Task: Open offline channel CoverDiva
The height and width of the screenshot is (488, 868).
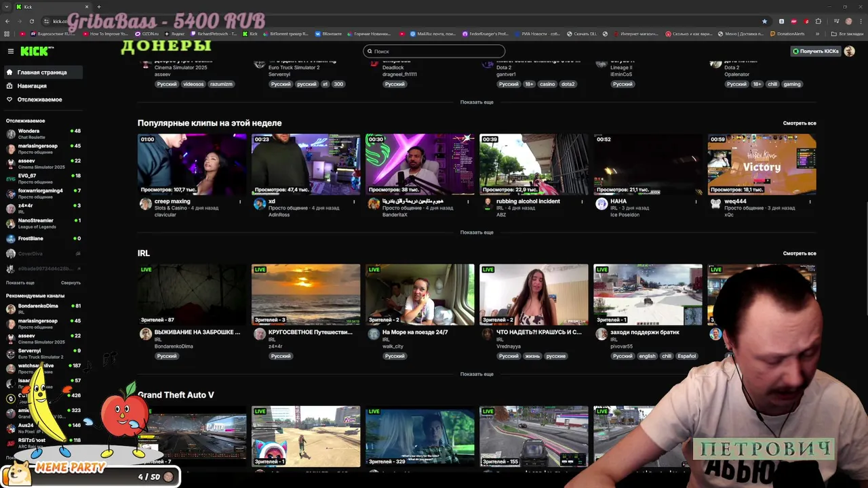Action: [x=43, y=253]
